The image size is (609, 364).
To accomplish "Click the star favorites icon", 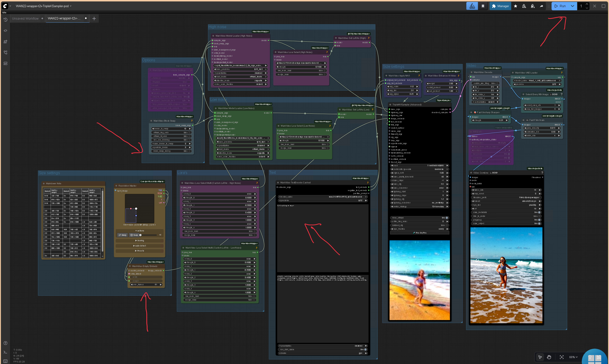I will pos(516,6).
